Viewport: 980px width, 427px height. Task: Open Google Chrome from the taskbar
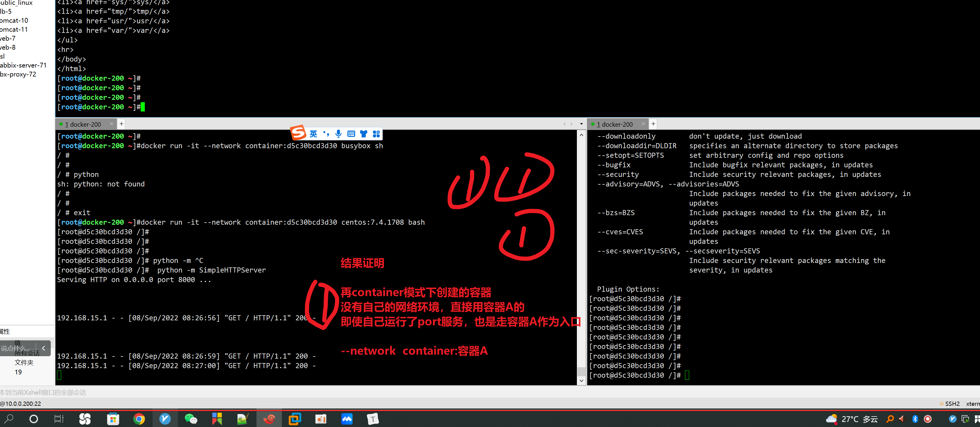(139, 419)
